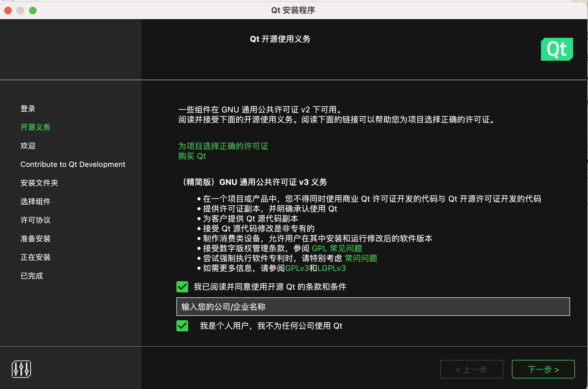Screen dimensions: 588x389
Task: Select Contribute to Qt Development step
Action: click(x=73, y=164)
